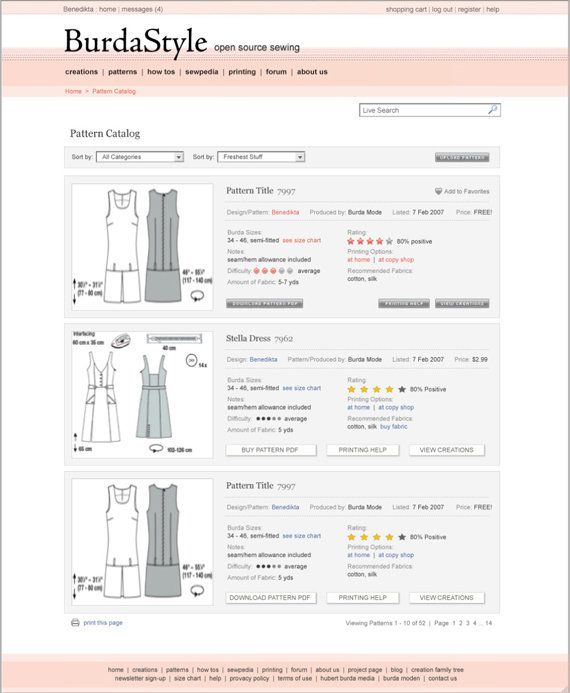
Task: Open the Freshest Stuff sort dropdown
Action: 261,157
